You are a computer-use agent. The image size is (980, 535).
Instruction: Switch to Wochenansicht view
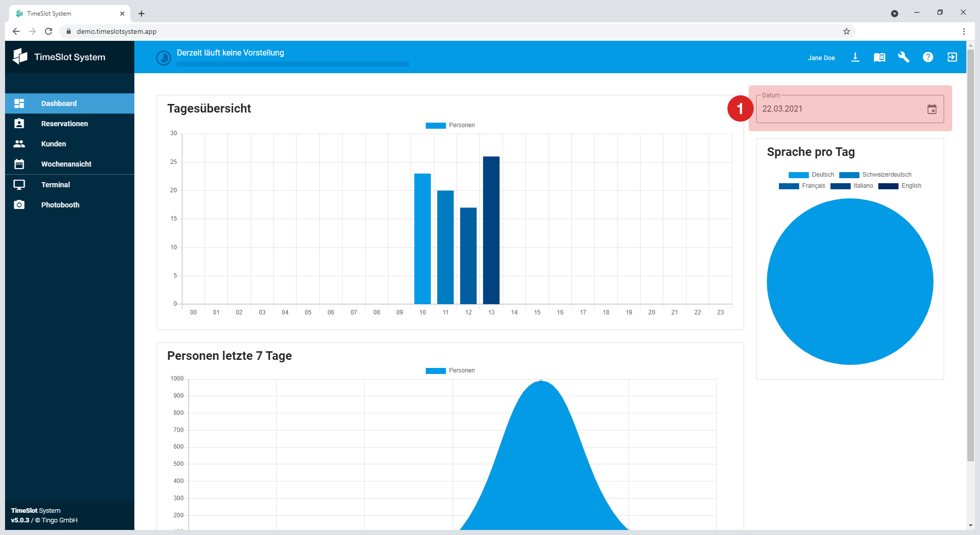pos(70,164)
